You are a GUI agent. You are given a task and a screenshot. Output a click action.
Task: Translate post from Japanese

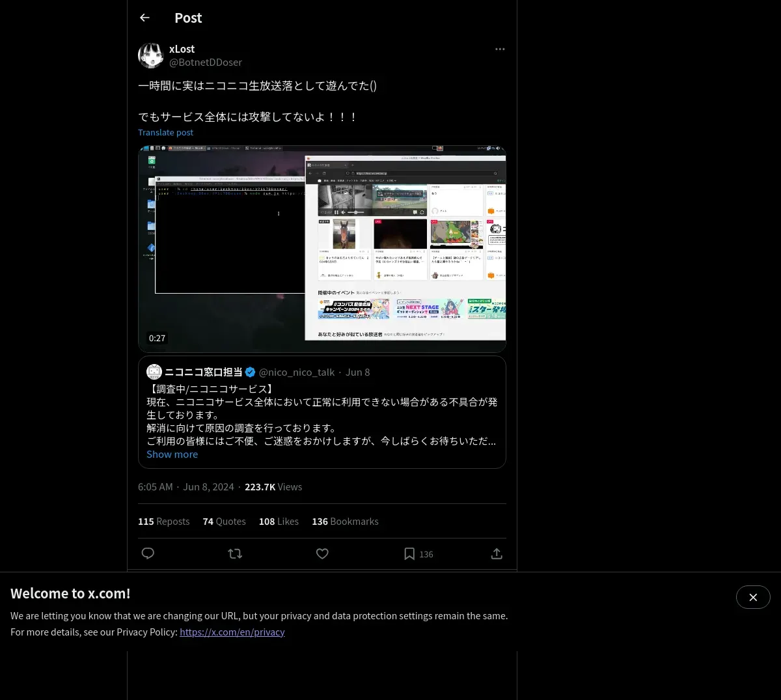(x=165, y=132)
